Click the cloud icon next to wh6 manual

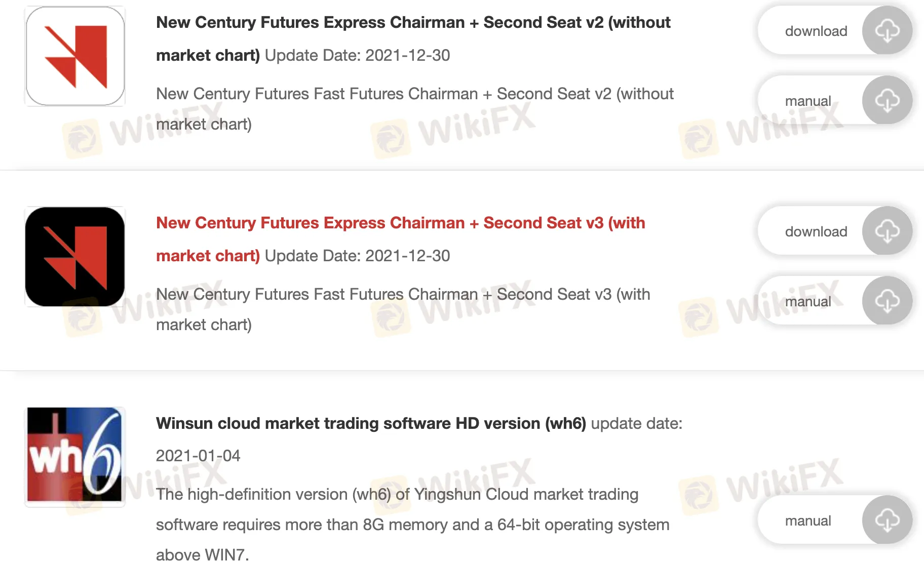pyautogui.click(x=887, y=520)
